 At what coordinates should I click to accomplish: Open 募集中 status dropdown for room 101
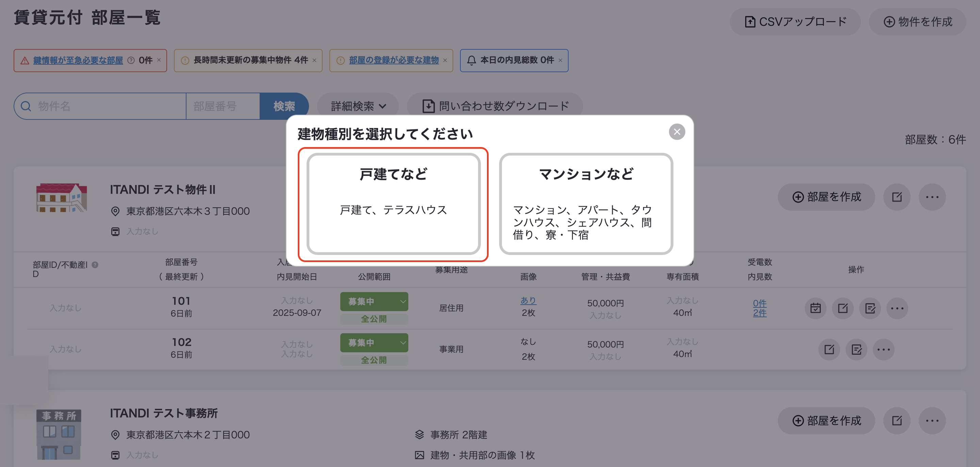click(x=374, y=302)
